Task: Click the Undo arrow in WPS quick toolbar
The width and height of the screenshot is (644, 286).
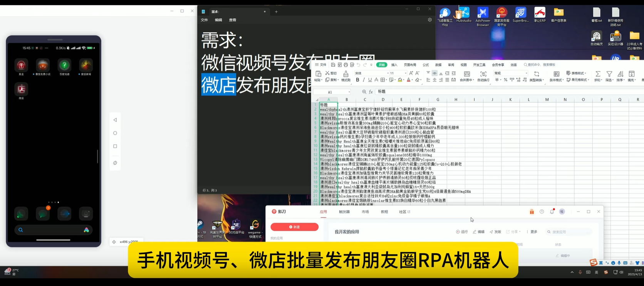Action: pos(358,65)
